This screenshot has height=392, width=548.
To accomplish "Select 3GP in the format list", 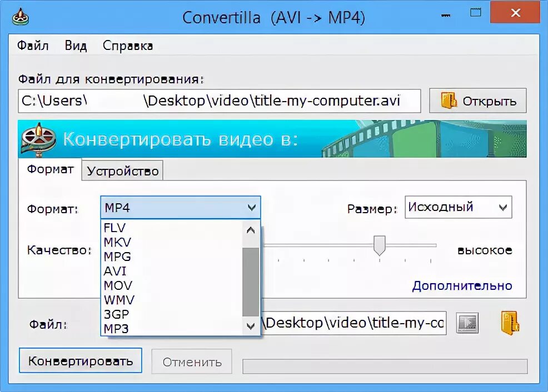I will [x=172, y=314].
